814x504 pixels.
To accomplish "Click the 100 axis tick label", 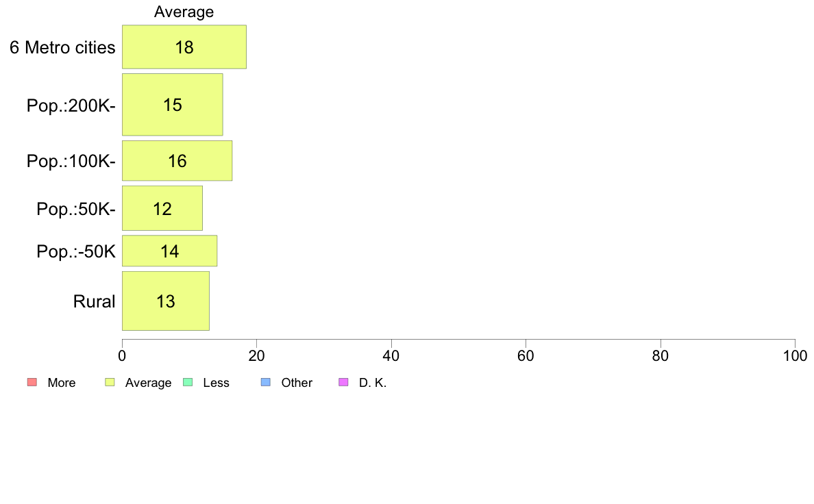I will point(795,355).
